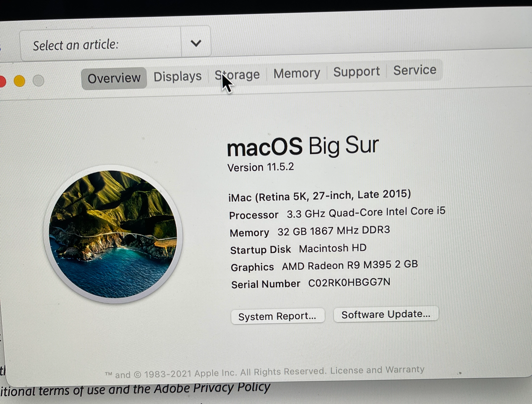Click the red close window button

tap(2, 81)
